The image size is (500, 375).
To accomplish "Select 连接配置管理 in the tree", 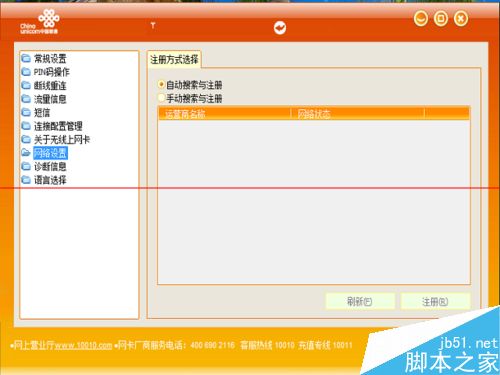I will point(58,126).
